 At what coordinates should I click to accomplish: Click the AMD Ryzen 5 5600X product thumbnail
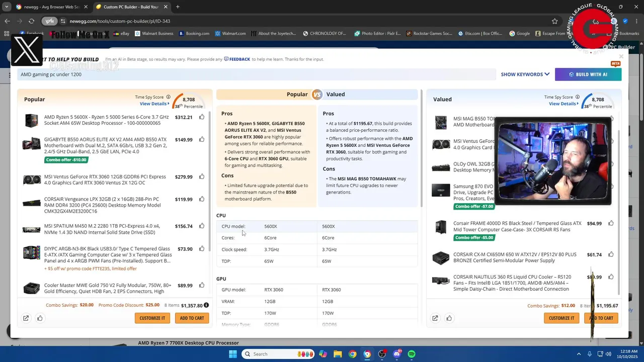31,120
